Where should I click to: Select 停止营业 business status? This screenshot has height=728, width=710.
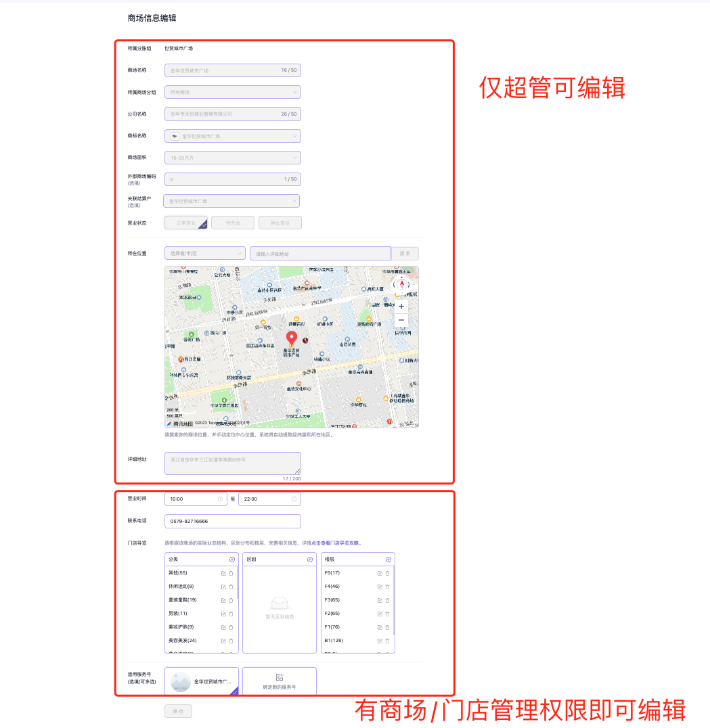pos(280,223)
